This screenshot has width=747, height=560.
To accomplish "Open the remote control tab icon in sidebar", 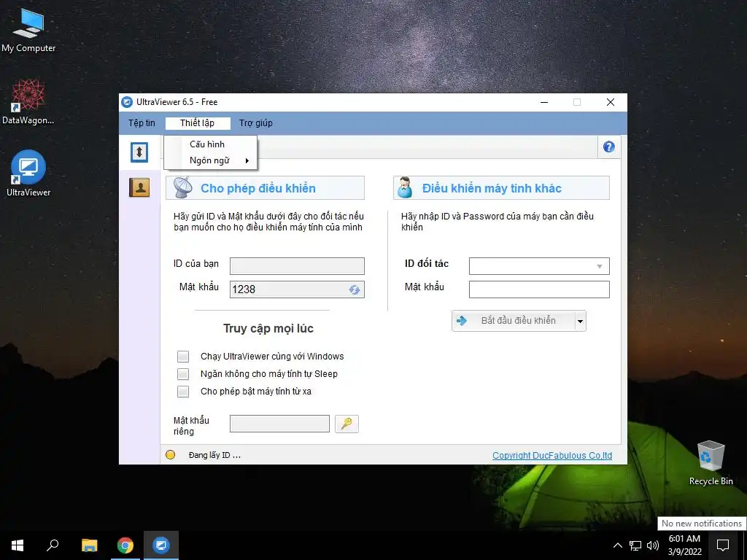I will [139, 152].
